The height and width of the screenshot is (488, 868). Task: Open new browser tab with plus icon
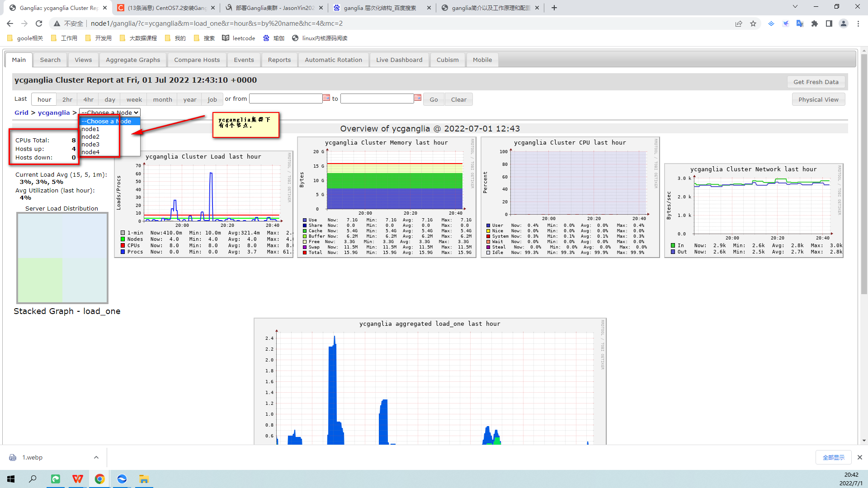(x=554, y=8)
